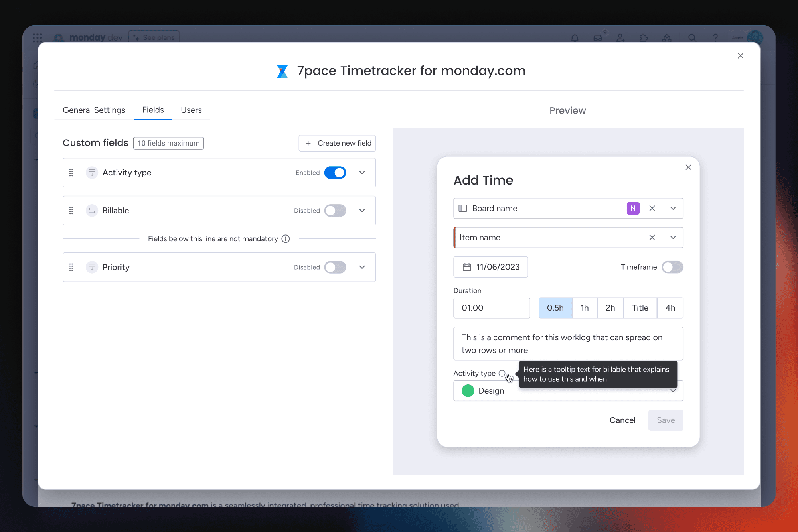Switch to the General Settings tab
This screenshot has height=532, width=798.
tap(94, 110)
